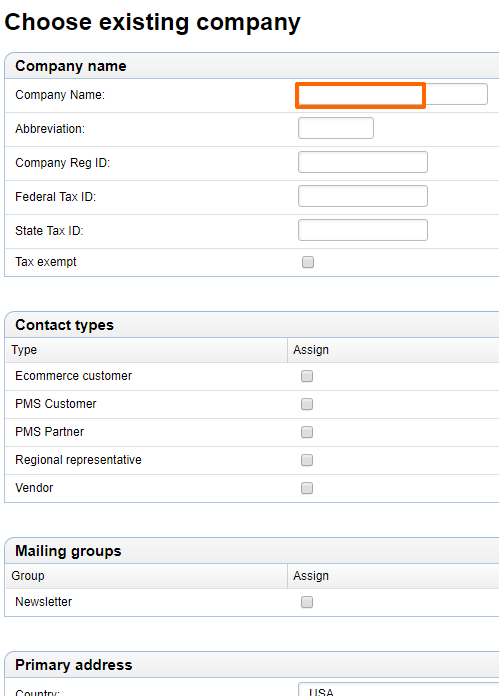The width and height of the screenshot is (499, 696).
Task: Tick the PMS Partner checkbox
Action: 307,432
